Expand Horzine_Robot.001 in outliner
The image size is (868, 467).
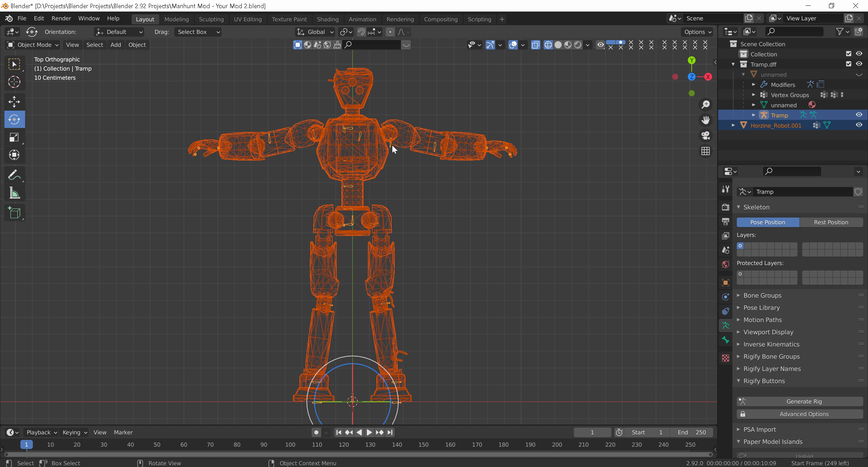click(733, 125)
